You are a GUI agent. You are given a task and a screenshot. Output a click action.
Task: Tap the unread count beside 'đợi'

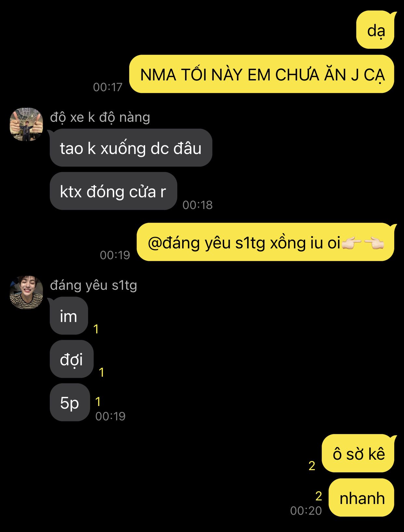[101, 372]
